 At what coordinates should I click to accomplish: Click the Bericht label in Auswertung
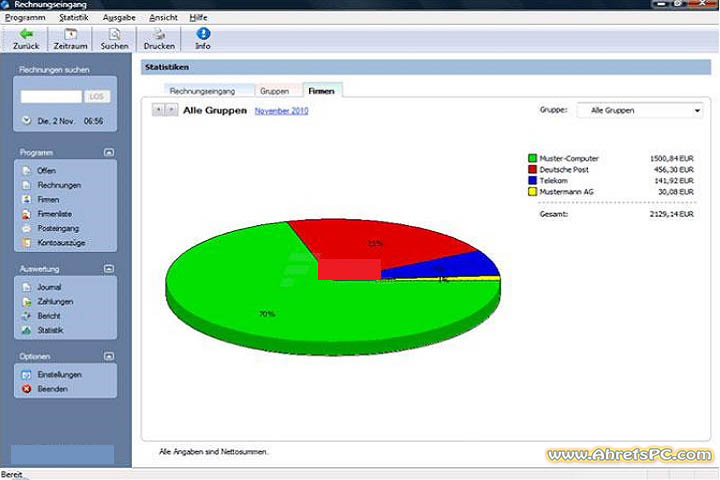tap(49, 316)
